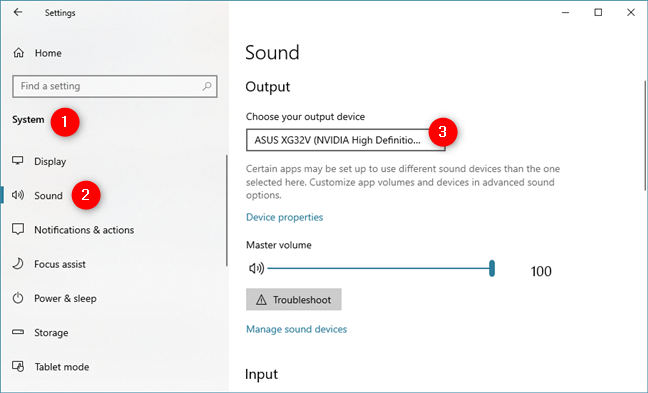Click the sidebar vertical scrollbar
Viewport: 648px width, 393px height.
(226, 211)
